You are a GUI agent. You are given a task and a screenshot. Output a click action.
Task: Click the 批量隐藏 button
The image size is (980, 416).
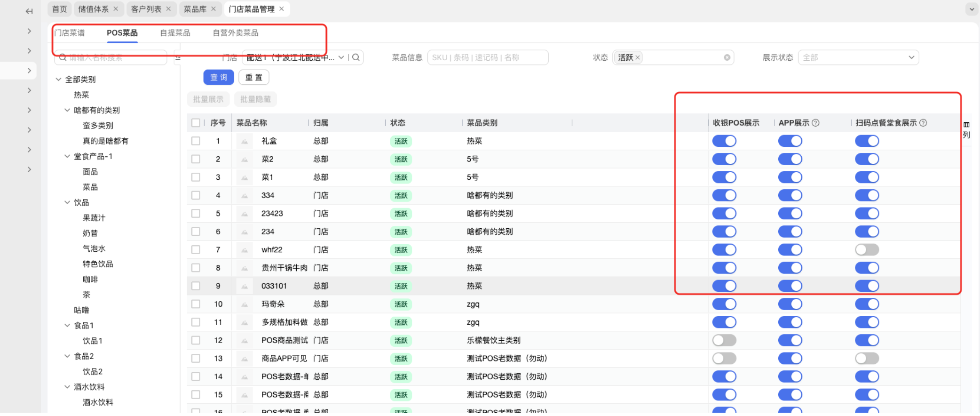pyautogui.click(x=255, y=99)
